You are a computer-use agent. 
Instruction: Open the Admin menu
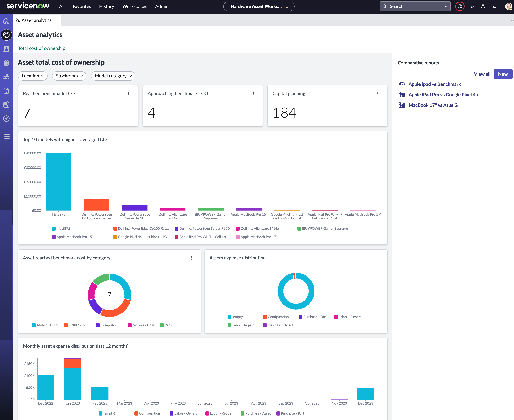(162, 7)
